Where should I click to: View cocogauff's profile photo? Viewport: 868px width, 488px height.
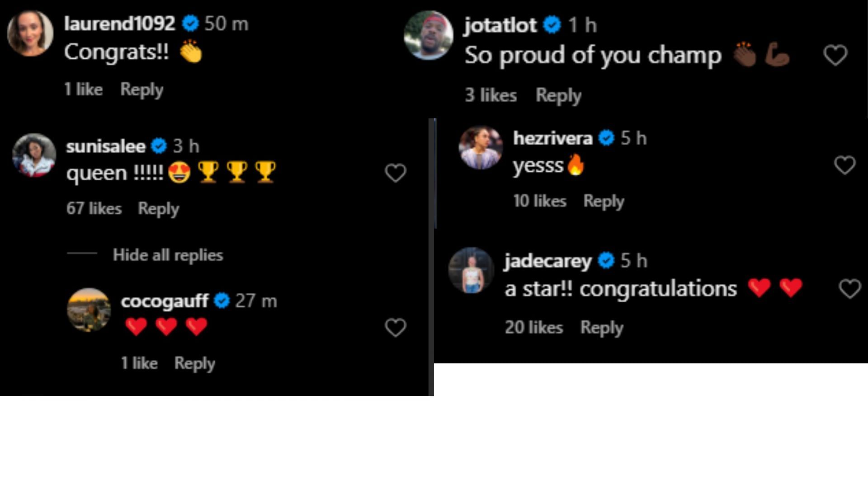(x=89, y=310)
